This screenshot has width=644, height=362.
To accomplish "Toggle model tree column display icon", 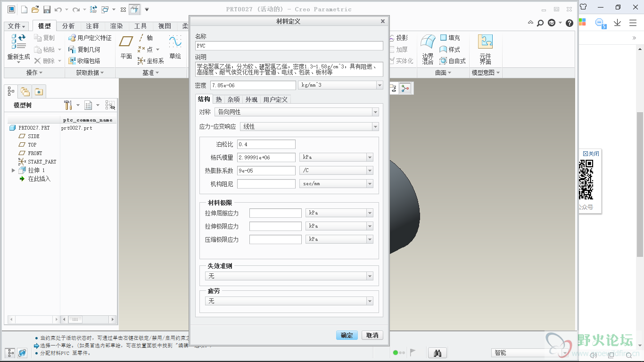I will tap(109, 105).
